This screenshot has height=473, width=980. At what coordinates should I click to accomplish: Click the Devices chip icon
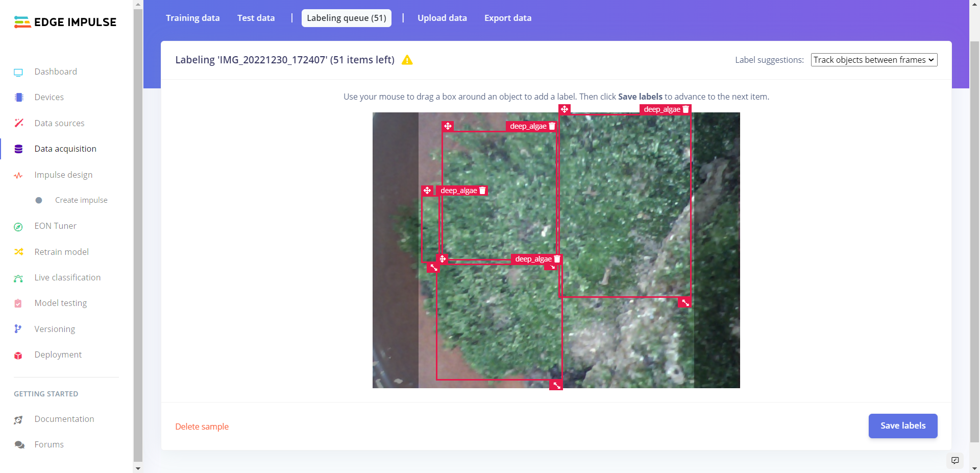coord(19,98)
